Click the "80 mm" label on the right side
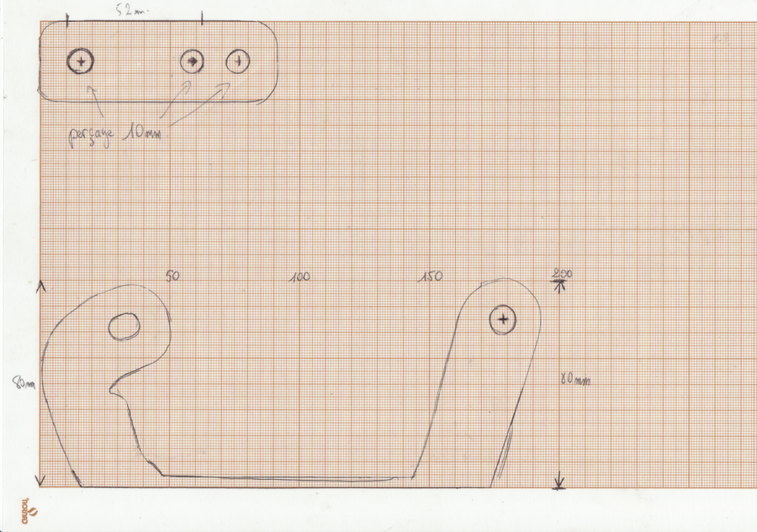 [x=576, y=380]
